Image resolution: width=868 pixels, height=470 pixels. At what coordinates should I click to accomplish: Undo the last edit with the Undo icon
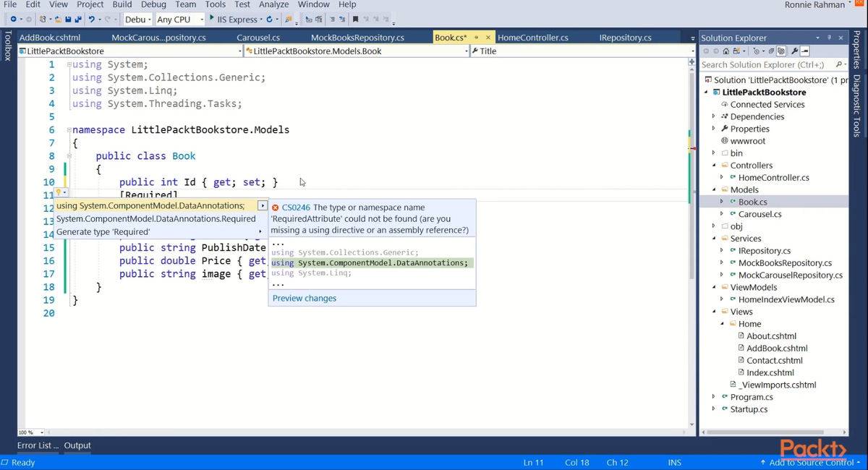[92, 20]
